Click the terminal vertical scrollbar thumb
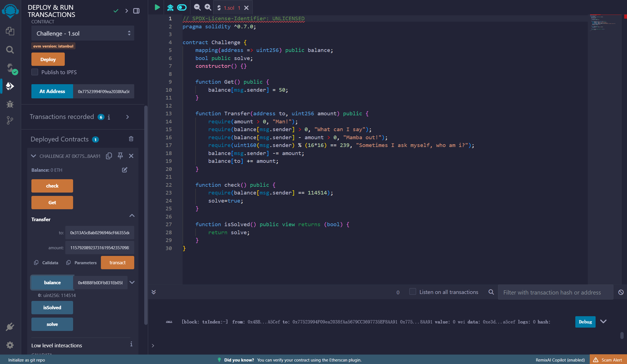627x364 pixels. (622, 335)
